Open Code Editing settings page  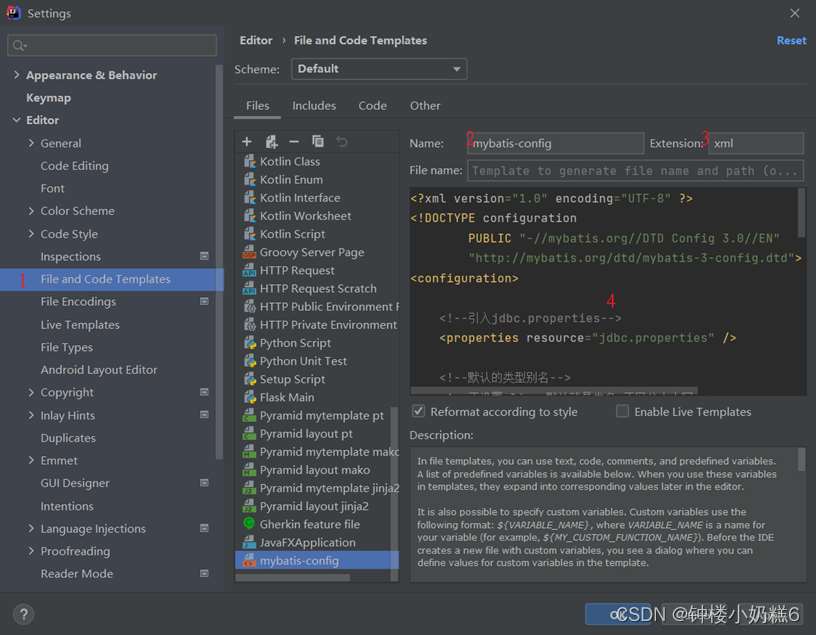(x=74, y=166)
